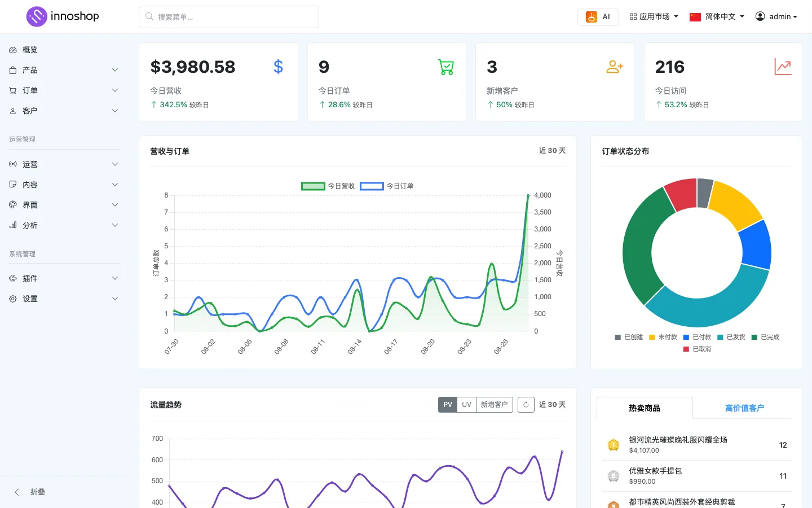Click the gold medal for top product
Image resolution: width=812 pixels, height=508 pixels.
point(614,445)
